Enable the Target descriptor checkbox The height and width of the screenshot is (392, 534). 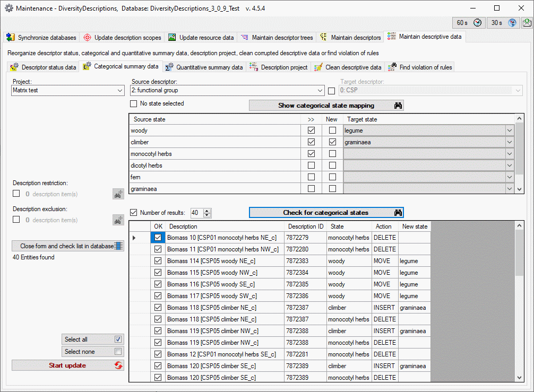[x=331, y=91]
